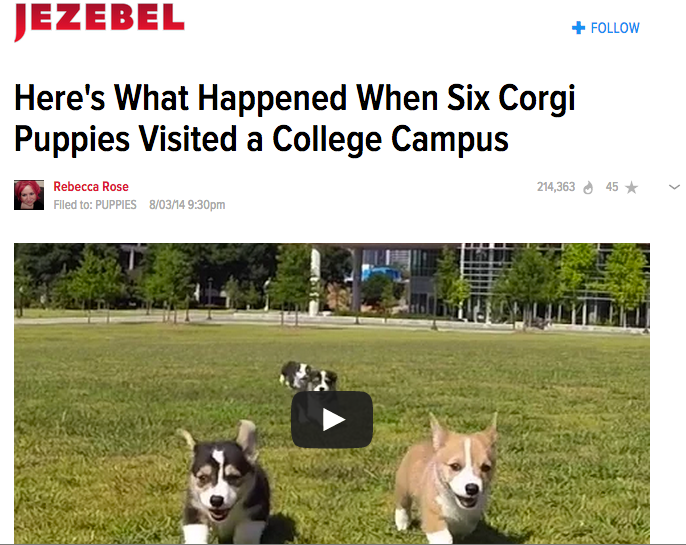
Task: Play the corgi puppies video
Action: click(x=332, y=420)
